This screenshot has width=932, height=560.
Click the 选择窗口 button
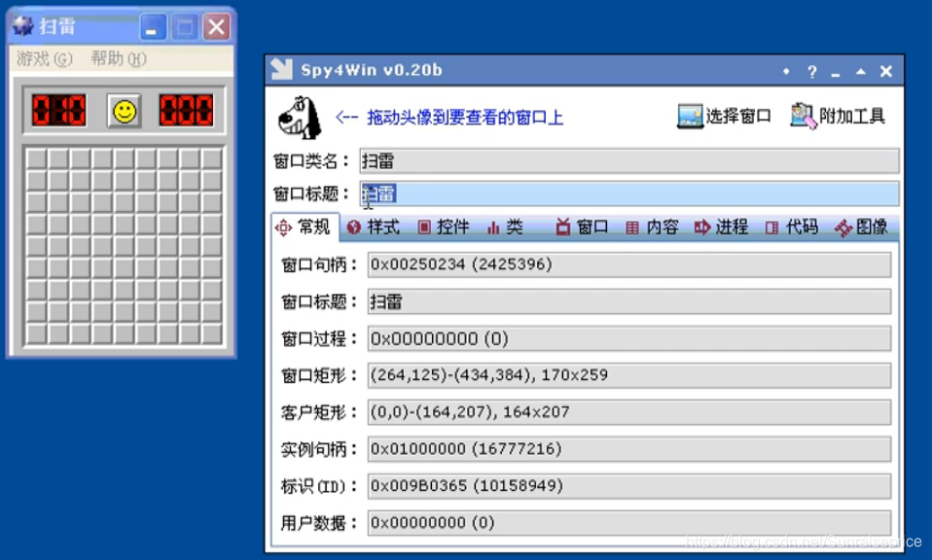pyautogui.click(x=724, y=116)
